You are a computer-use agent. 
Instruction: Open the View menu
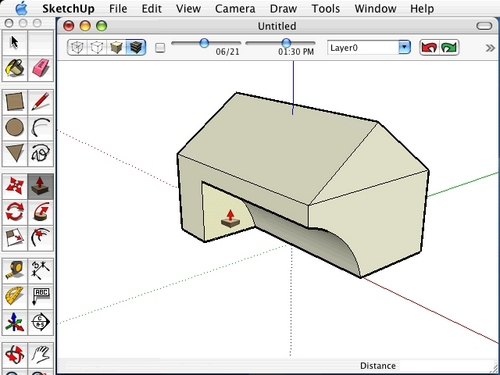[x=188, y=9]
